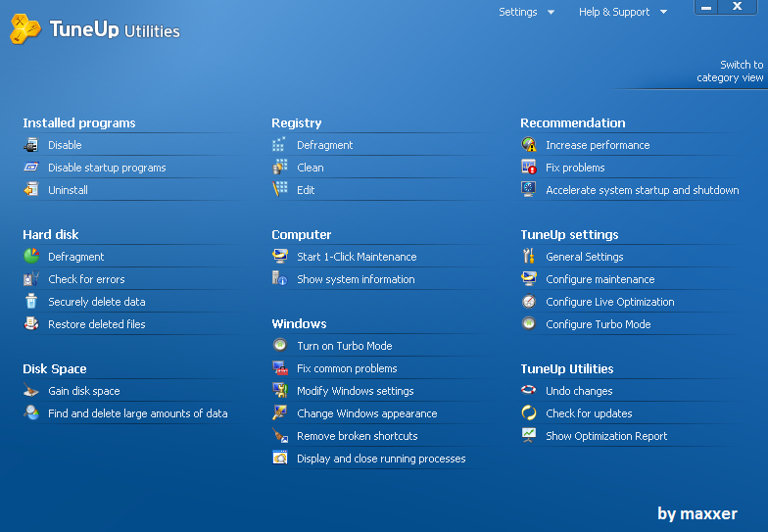This screenshot has width=768, height=532.
Task: Click the Check for errors icon
Action: 31,278
